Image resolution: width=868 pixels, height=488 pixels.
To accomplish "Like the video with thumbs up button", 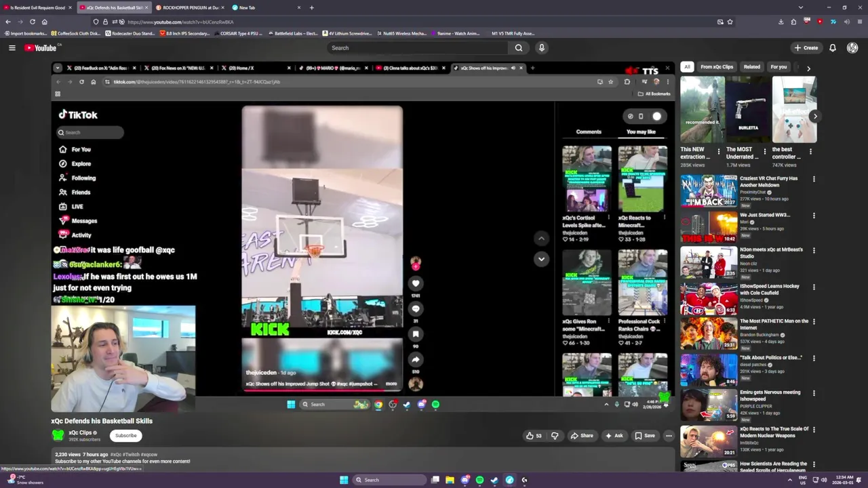I will pos(534,436).
